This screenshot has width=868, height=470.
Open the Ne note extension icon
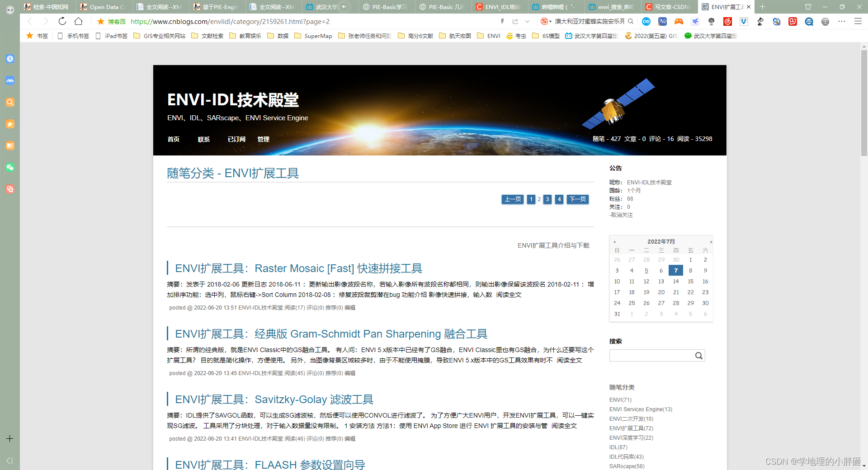(662, 21)
